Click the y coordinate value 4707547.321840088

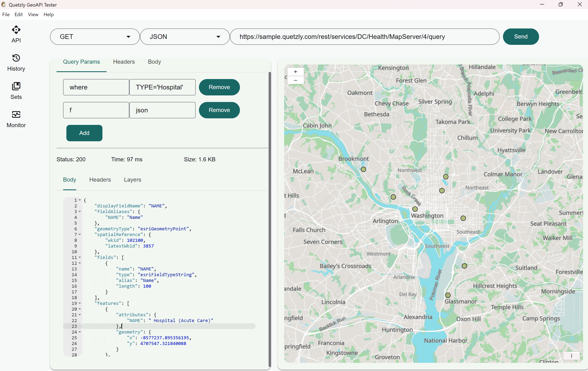tap(163, 343)
